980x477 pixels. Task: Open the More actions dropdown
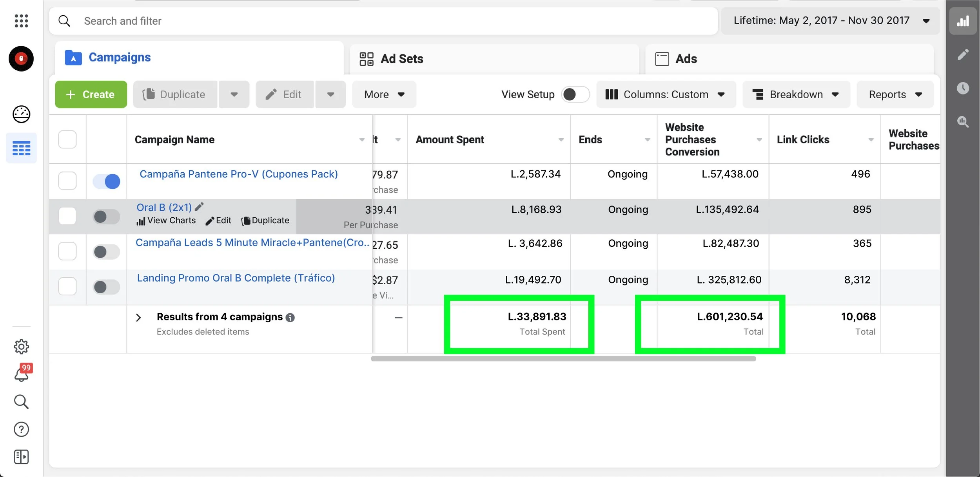(x=384, y=94)
